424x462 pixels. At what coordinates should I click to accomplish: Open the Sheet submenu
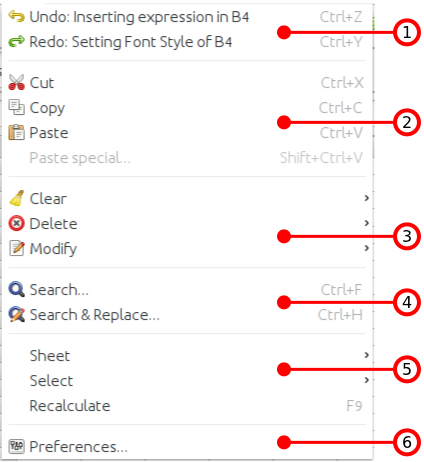click(187, 355)
